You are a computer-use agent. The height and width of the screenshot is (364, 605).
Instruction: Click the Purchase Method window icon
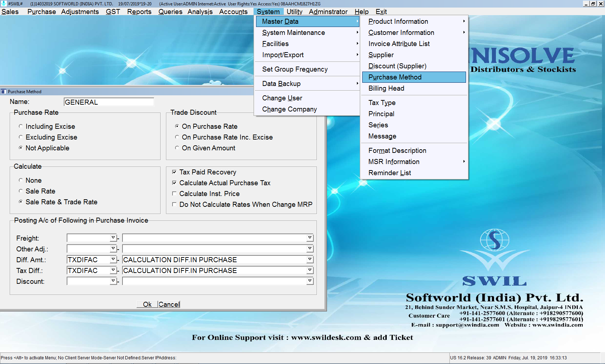point(4,92)
